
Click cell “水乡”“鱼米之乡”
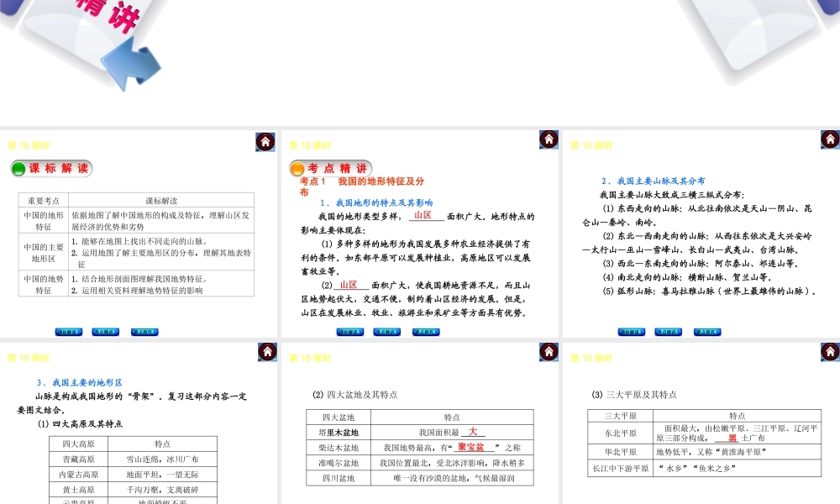click(737, 468)
